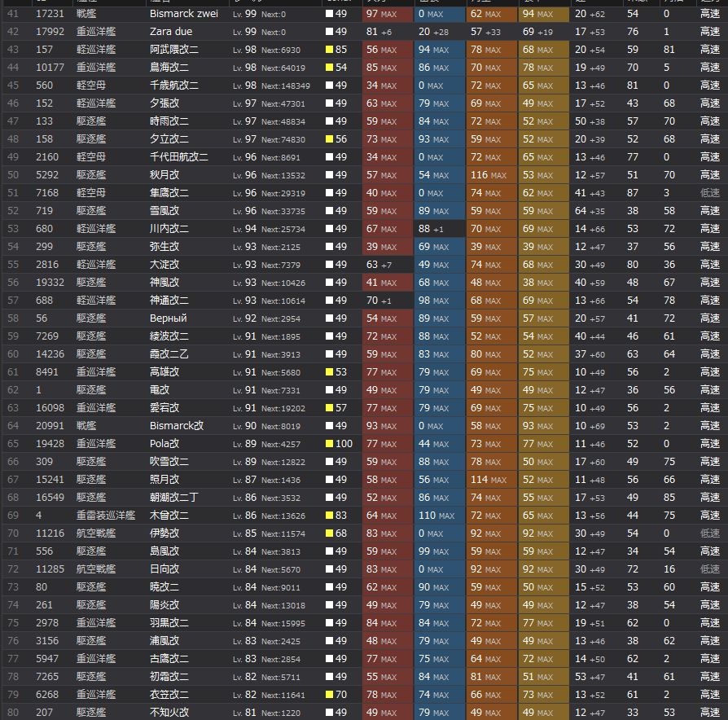Viewport: 728px width, 720px height.
Task: Click the white condition square in Bismarck zwei row
Action: point(329,14)
